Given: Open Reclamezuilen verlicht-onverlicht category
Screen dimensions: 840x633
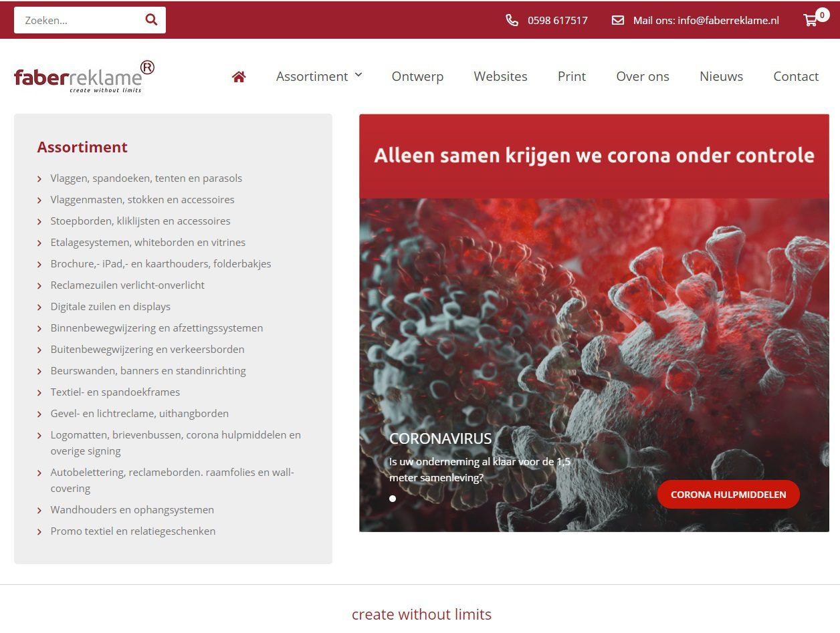Looking at the screenshot, I should point(128,285).
